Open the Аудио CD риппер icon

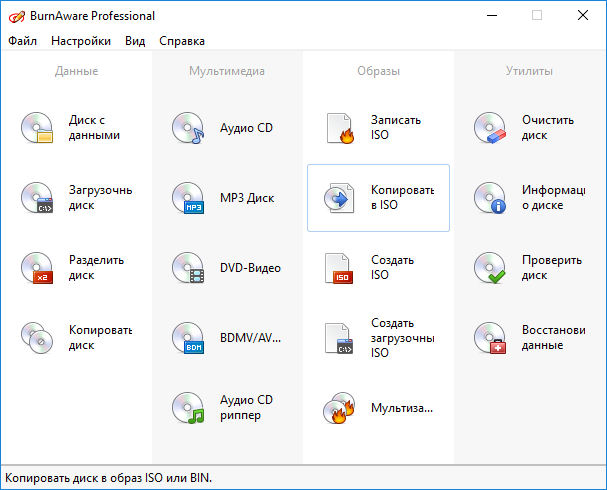[x=187, y=408]
